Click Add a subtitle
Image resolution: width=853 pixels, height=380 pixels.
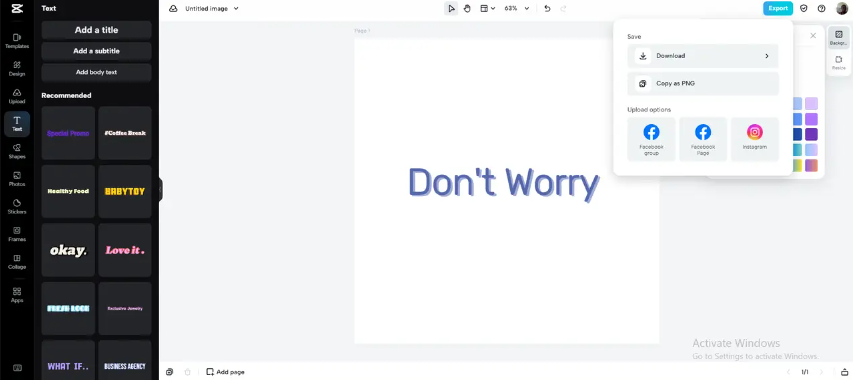[x=96, y=51]
